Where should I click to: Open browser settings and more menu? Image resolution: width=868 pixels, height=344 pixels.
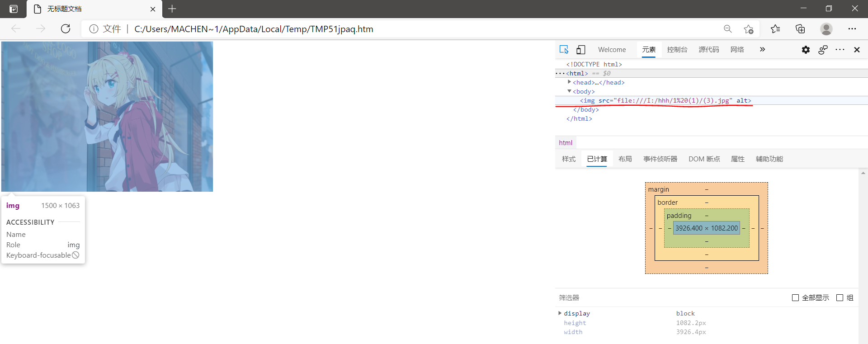[x=852, y=29]
